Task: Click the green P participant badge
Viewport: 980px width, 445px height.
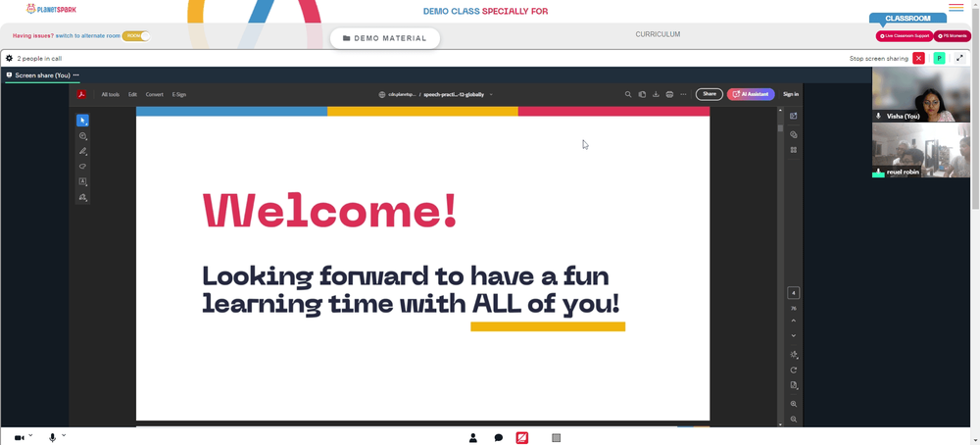Action: tap(939, 58)
